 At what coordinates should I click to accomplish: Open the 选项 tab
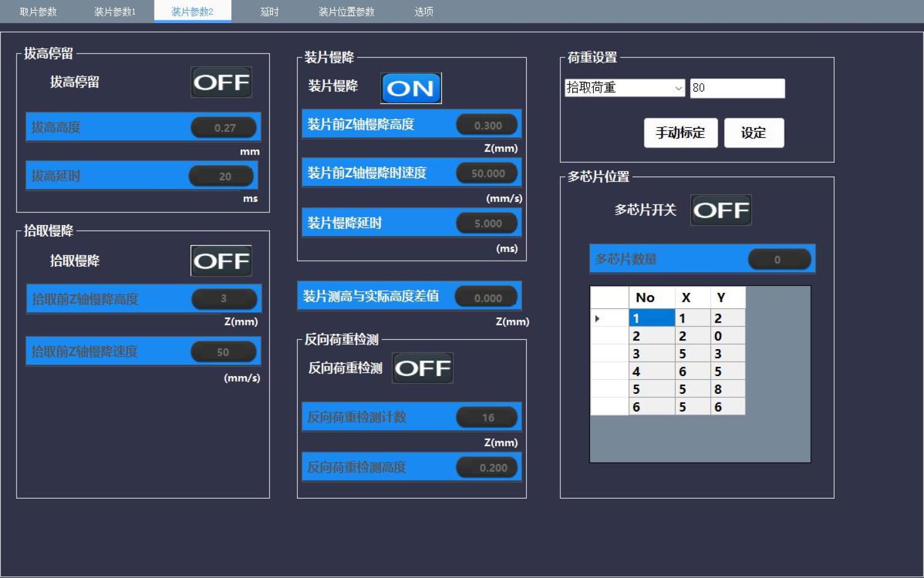coord(423,12)
